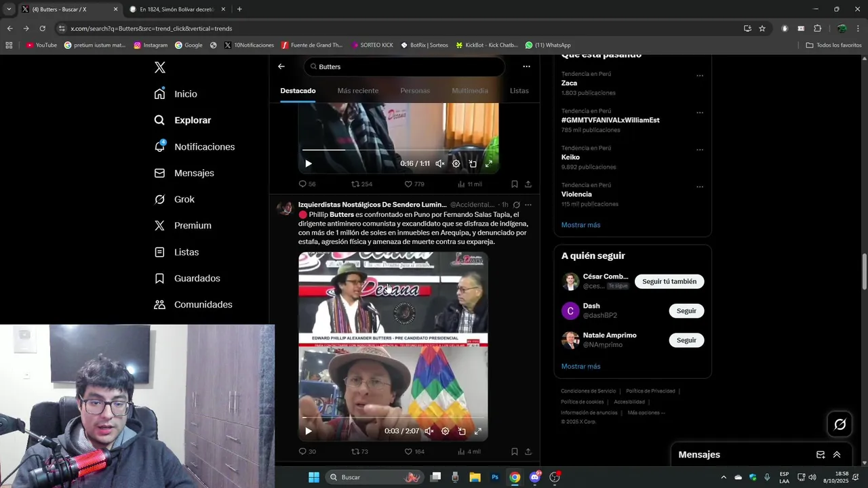
Task: Repost the post with 254 reposts
Action: tap(361, 184)
